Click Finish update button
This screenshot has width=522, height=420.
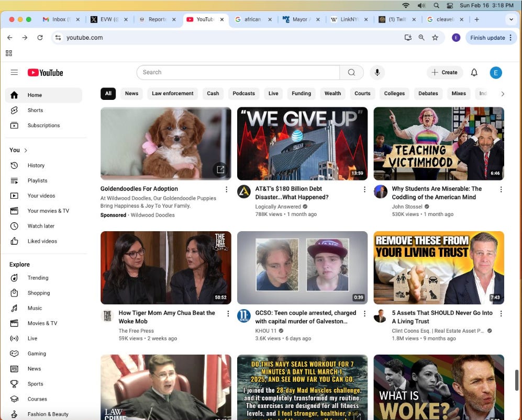pyautogui.click(x=491, y=38)
